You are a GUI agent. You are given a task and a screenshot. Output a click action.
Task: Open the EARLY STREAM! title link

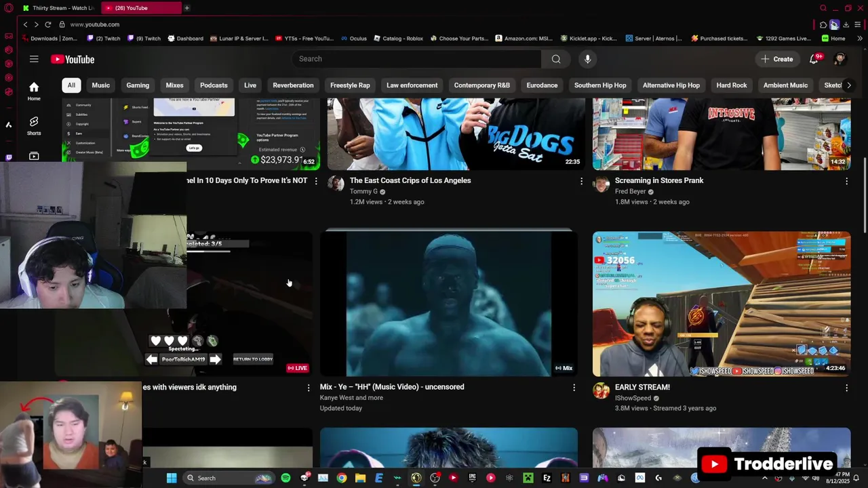(x=642, y=387)
